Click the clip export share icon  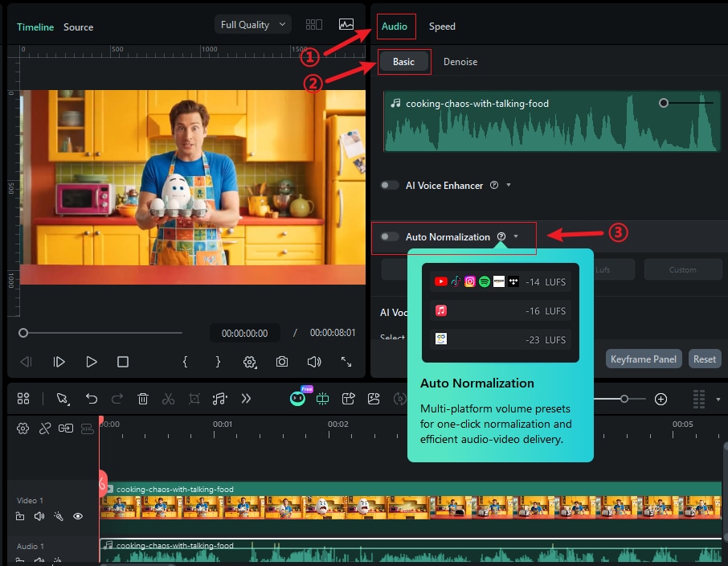[348, 399]
